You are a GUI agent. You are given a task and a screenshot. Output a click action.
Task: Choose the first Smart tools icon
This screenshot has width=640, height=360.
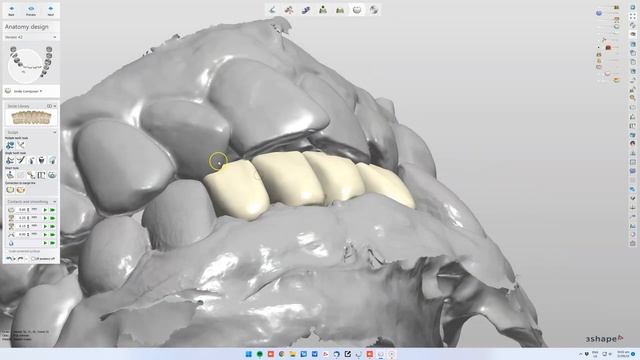pyautogui.click(x=10, y=175)
